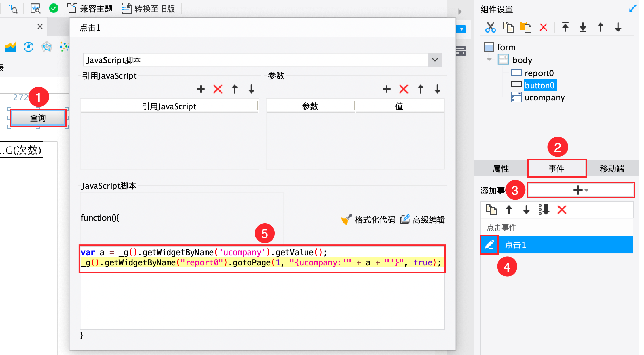Image resolution: width=644 pixels, height=355 pixels.
Task: Select the scatter chart icon
Action: [64, 47]
